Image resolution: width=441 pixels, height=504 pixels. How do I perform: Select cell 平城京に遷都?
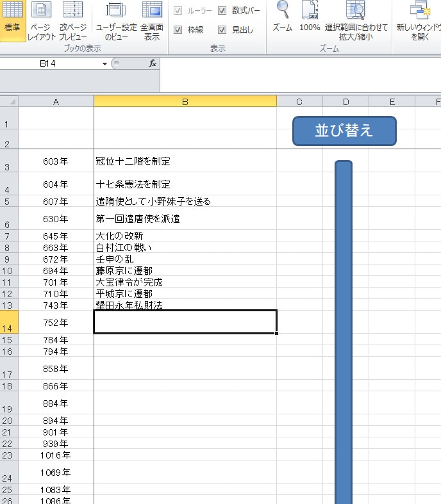click(x=185, y=293)
